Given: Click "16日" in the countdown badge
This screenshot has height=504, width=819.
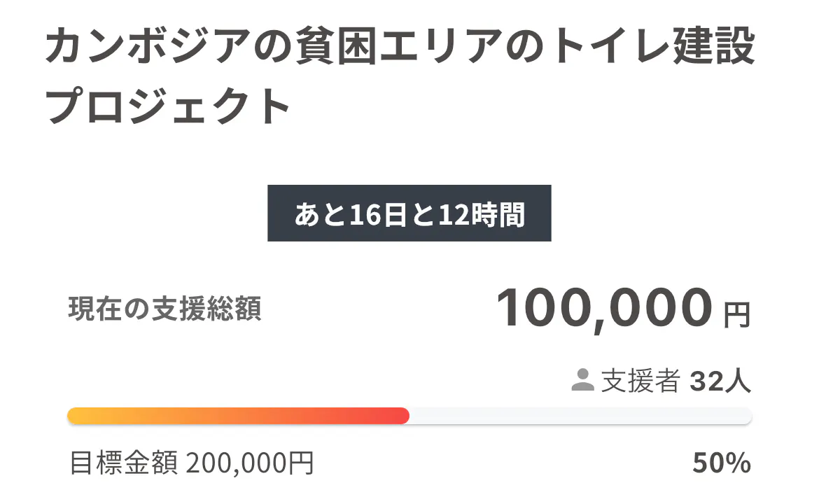Looking at the screenshot, I should pos(375,214).
